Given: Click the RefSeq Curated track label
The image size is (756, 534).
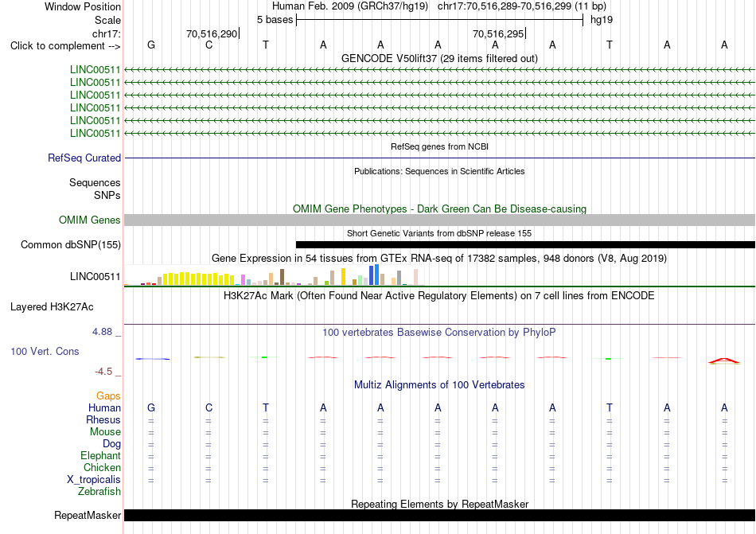Looking at the screenshot, I should [84, 158].
